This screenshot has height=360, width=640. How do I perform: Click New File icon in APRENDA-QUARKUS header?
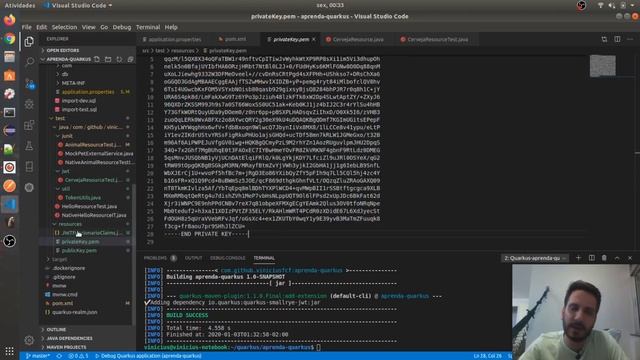(x=97, y=59)
